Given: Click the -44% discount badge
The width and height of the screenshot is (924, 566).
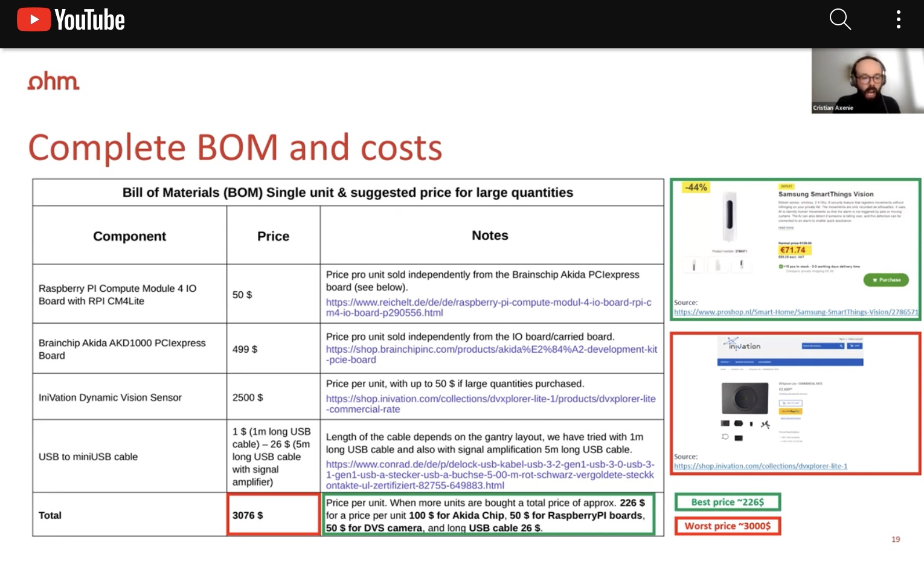Looking at the screenshot, I should tap(696, 188).
